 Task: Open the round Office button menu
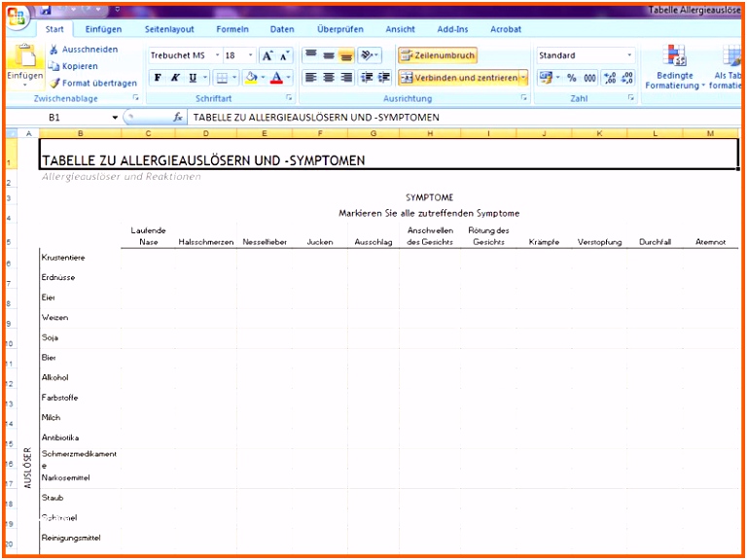coord(17,17)
